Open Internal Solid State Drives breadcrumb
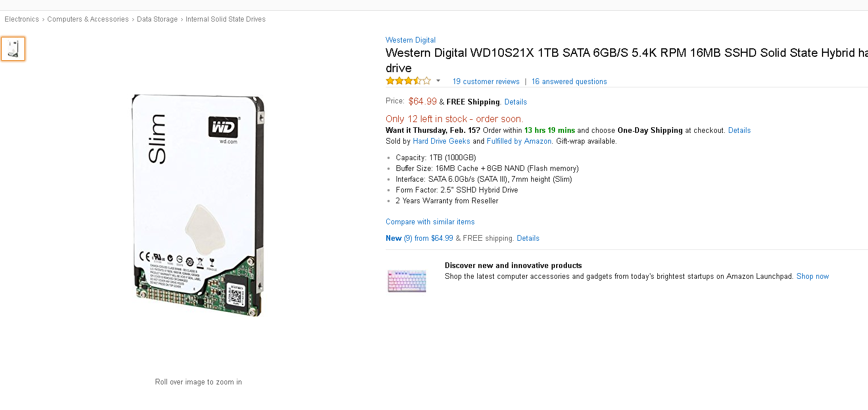This screenshot has width=868, height=410. click(x=226, y=19)
